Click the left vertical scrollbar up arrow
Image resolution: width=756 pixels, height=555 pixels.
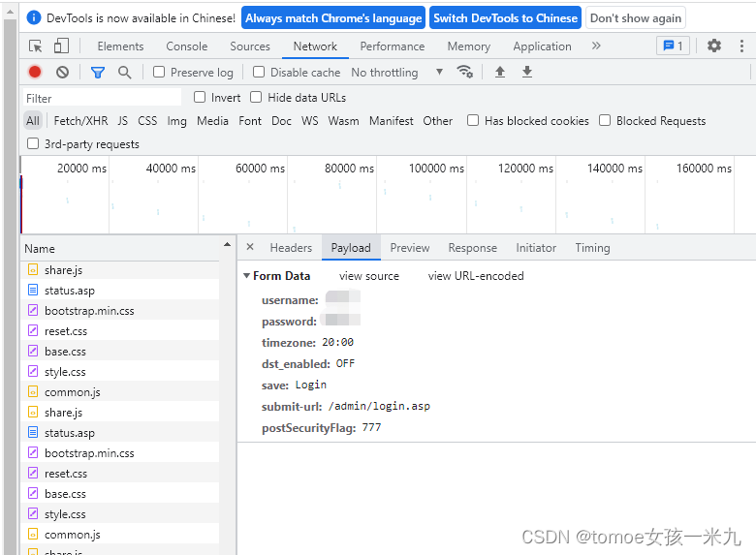click(10, 11)
